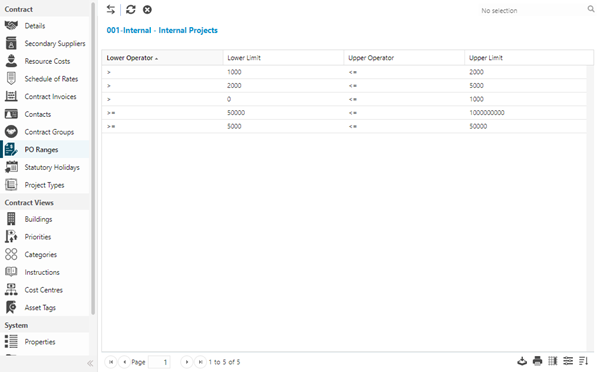Sort by Lower Operator column header
The width and height of the screenshot is (600, 372).
click(x=162, y=58)
